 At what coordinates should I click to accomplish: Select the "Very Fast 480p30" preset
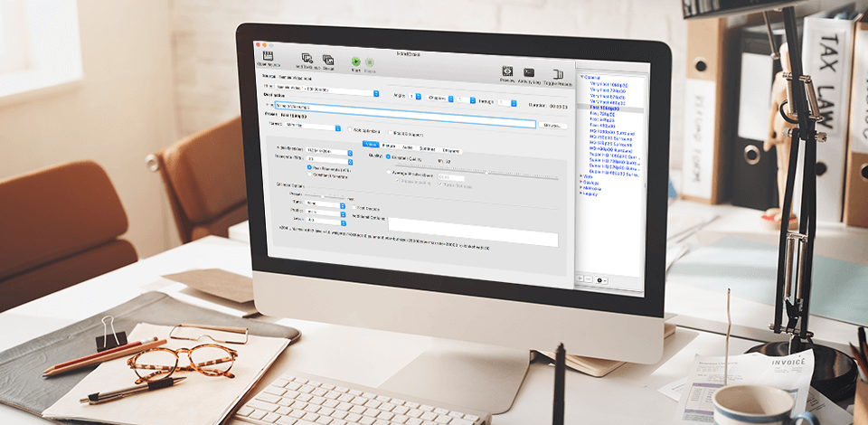(x=608, y=103)
